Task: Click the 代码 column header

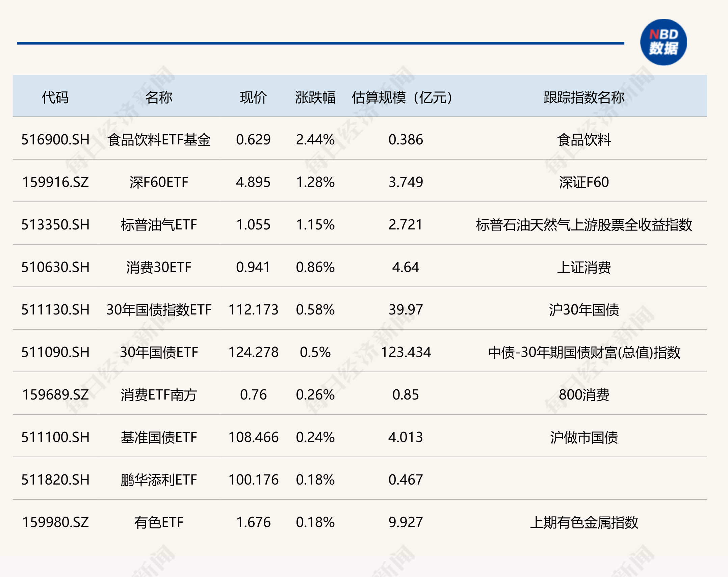Action: tap(55, 98)
